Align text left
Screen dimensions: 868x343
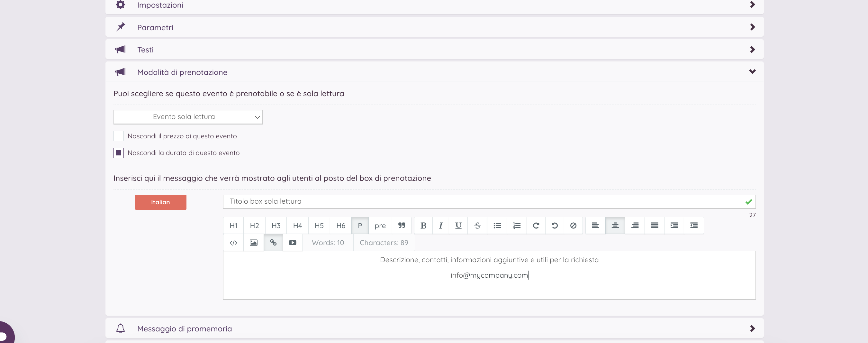pyautogui.click(x=595, y=225)
